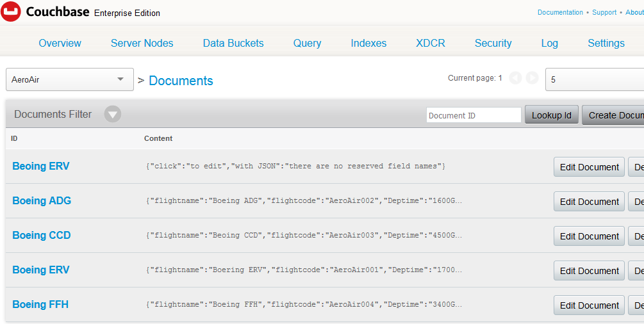Click the AeroAir004 content text
This screenshot has width=644, height=324.
304,304
